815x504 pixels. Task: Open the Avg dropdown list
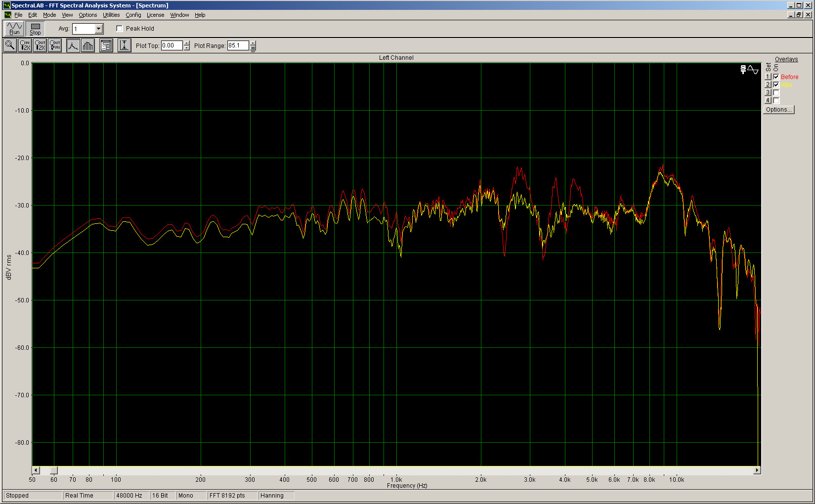click(98, 29)
